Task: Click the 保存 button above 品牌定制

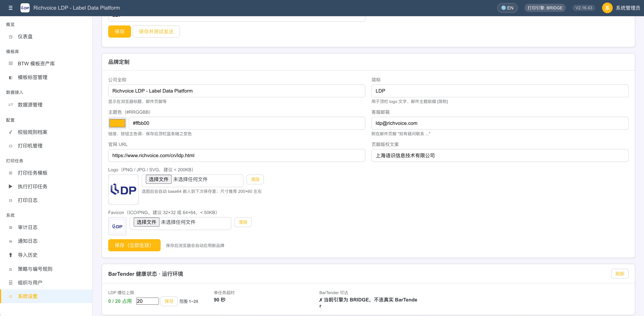Action: point(119,32)
